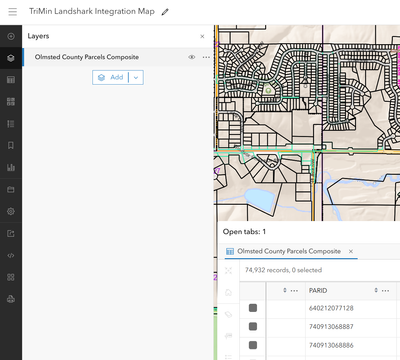This screenshot has width=400, height=360.
Task: Open Map properties gear icon
Action: pos(11,211)
